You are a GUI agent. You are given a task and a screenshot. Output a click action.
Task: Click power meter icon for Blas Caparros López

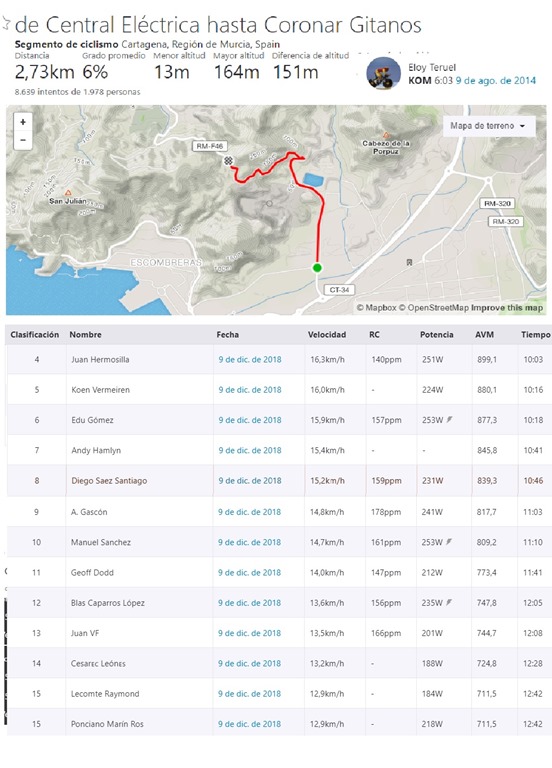pyautogui.click(x=449, y=602)
